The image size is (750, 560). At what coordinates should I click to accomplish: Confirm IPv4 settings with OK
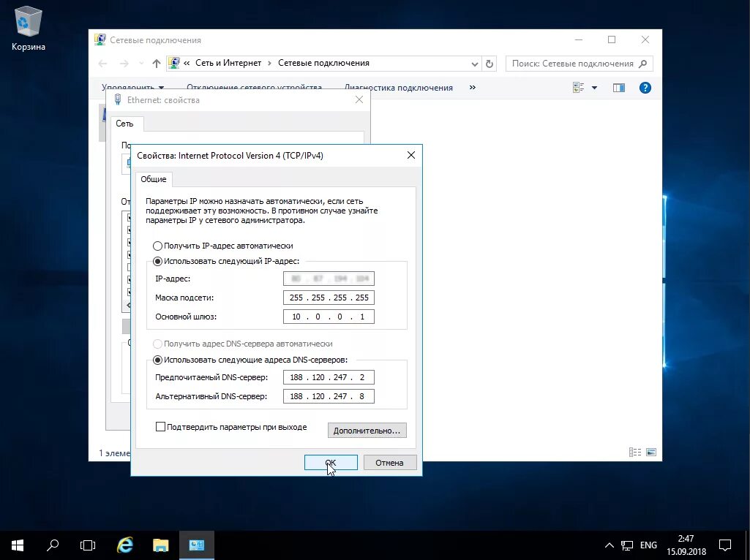(x=331, y=463)
